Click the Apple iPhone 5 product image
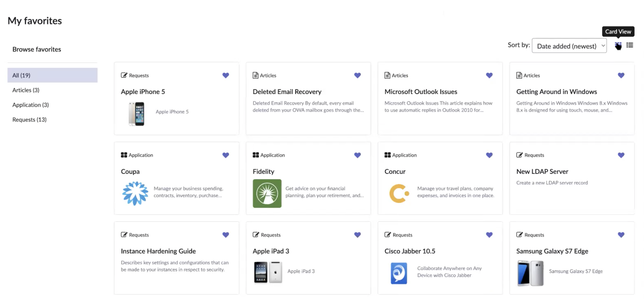The width and height of the screenshot is (644, 299). (x=136, y=114)
